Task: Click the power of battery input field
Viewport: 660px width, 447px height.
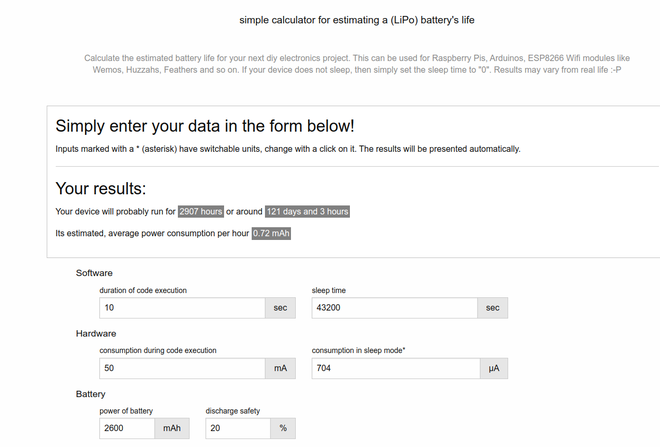Action: click(x=127, y=428)
